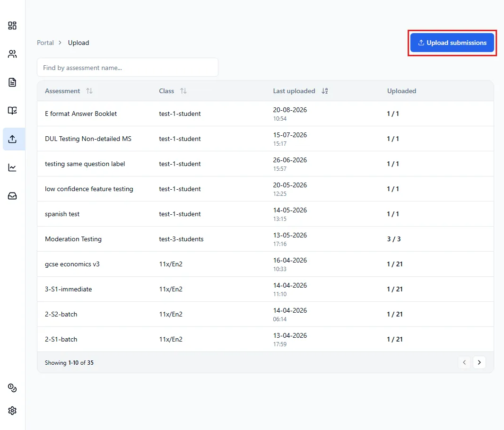Go to previous page of results
This screenshot has width=504, height=430.
pyautogui.click(x=464, y=362)
